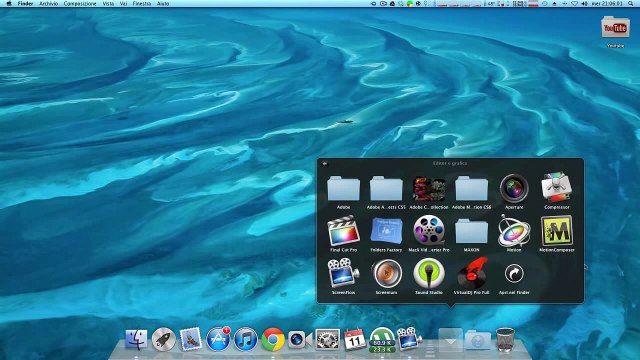Launch VirtualDJ Pro Full
640x360 pixels.
471,273
